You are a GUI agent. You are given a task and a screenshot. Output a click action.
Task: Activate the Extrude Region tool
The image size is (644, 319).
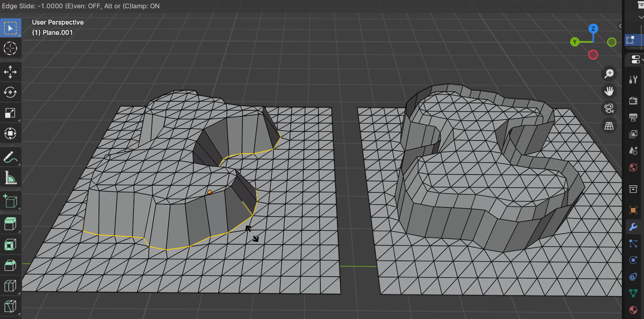point(10,224)
